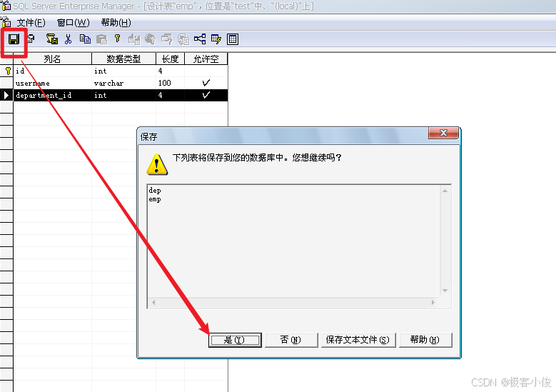556x392 pixels.
Task: Click int data type of department_id row
Action: [x=123, y=95]
